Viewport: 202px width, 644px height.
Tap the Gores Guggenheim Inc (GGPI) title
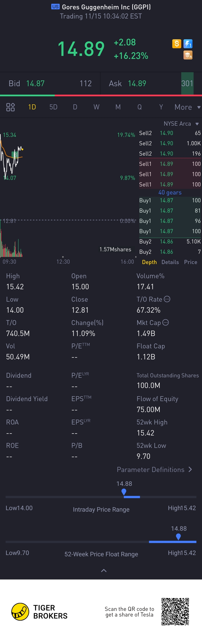point(106,7)
